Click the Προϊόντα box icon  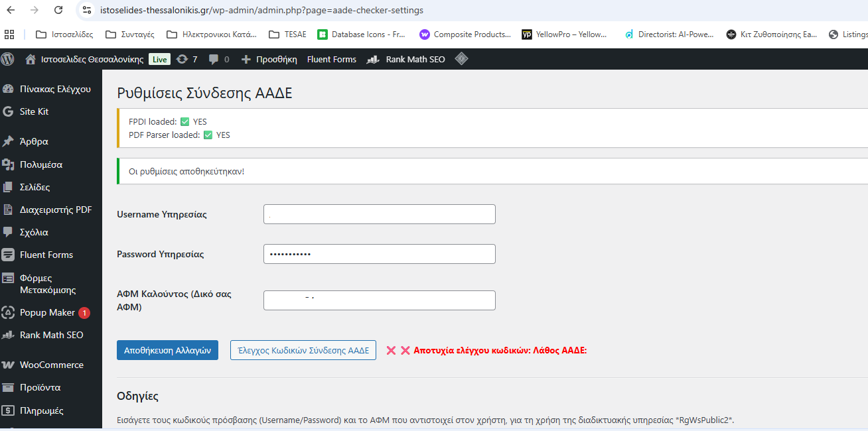tap(8, 387)
